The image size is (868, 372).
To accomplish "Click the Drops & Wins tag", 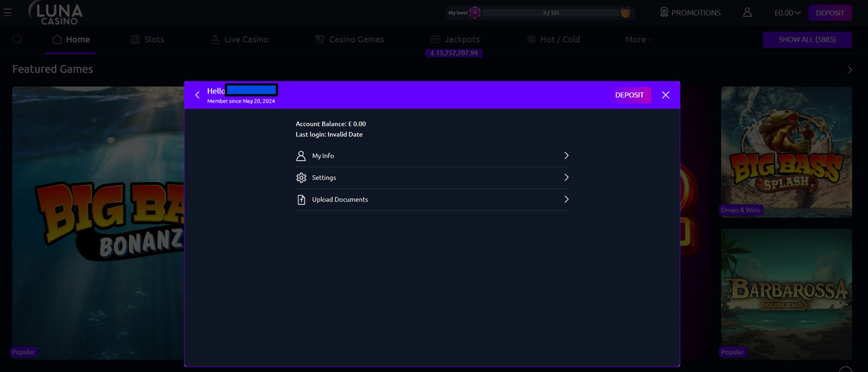I will pyautogui.click(x=741, y=210).
